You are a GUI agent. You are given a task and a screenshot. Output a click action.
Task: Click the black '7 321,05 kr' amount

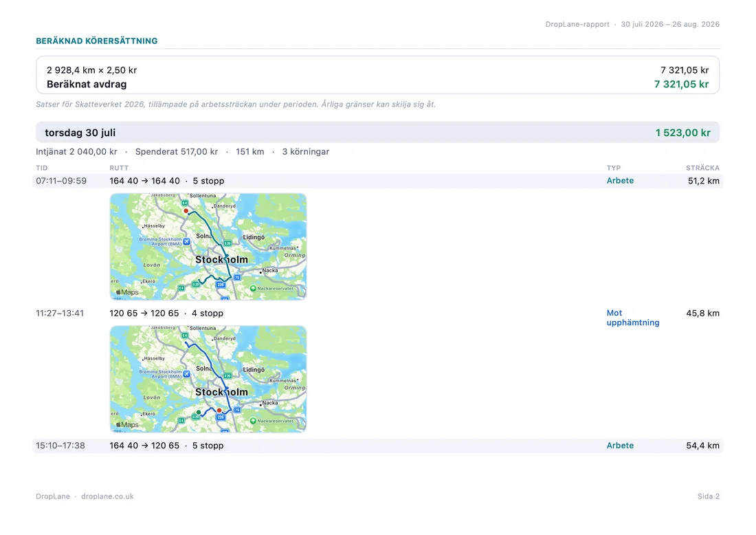tap(685, 70)
